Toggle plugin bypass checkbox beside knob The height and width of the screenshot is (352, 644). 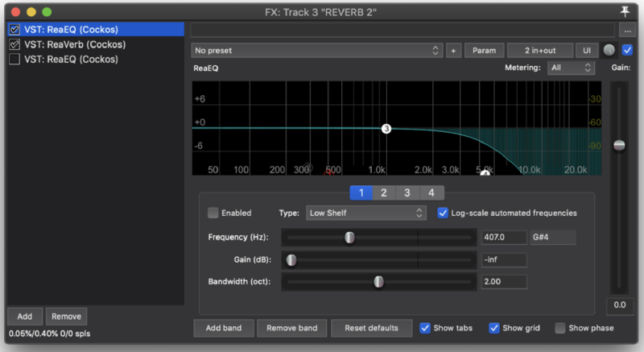pos(627,50)
